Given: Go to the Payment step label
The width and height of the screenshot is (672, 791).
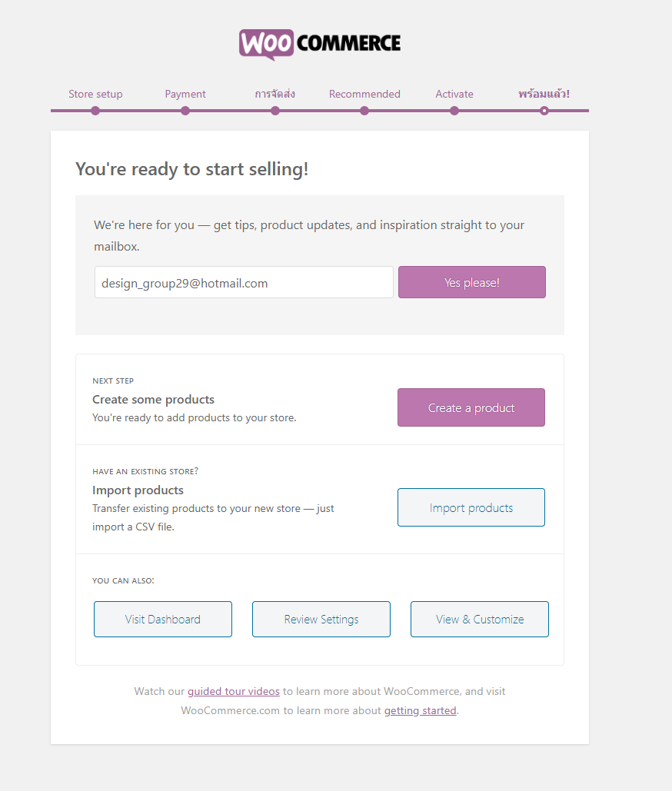Looking at the screenshot, I should coord(185,94).
